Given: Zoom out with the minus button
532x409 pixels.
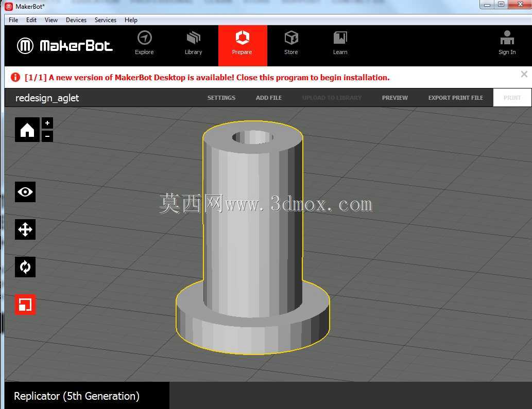Looking at the screenshot, I should coord(47,136).
